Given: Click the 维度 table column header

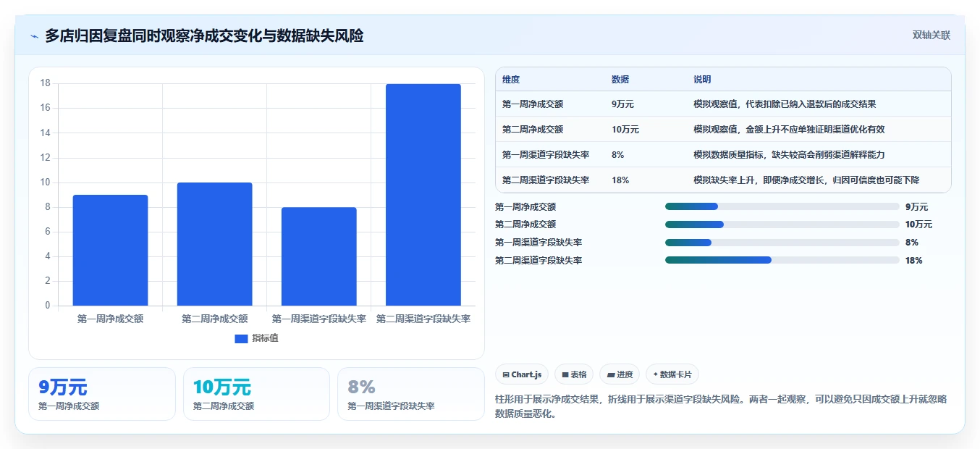Looking at the screenshot, I should 511,80.
